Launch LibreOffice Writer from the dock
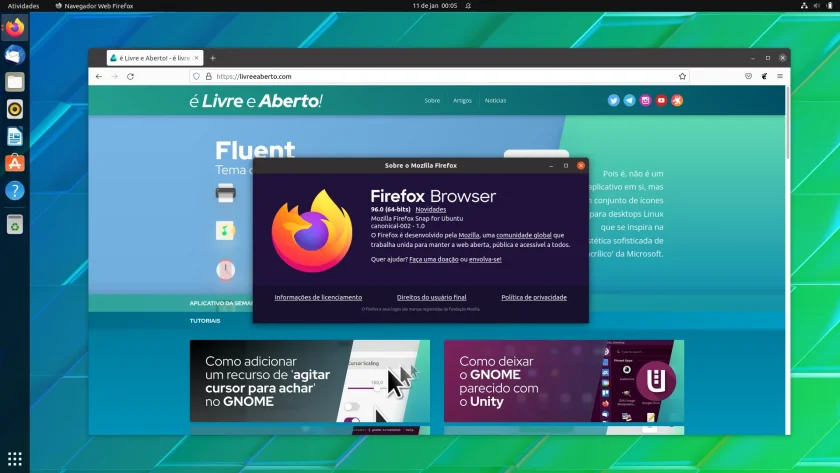This screenshot has width=840, height=473. pos(15,137)
